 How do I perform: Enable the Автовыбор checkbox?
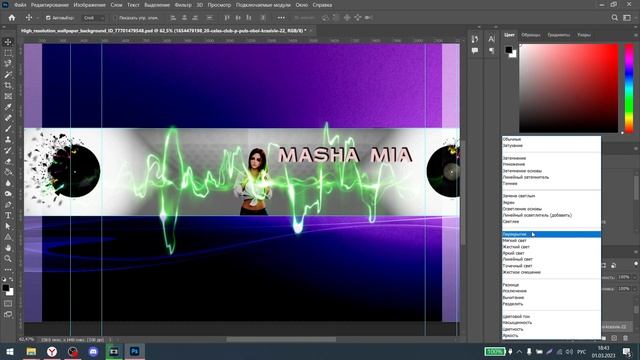[48, 18]
